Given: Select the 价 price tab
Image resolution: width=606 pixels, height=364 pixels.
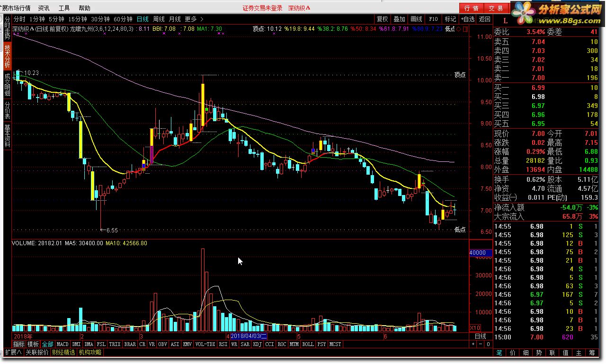Looking at the screenshot, I should point(513,353).
